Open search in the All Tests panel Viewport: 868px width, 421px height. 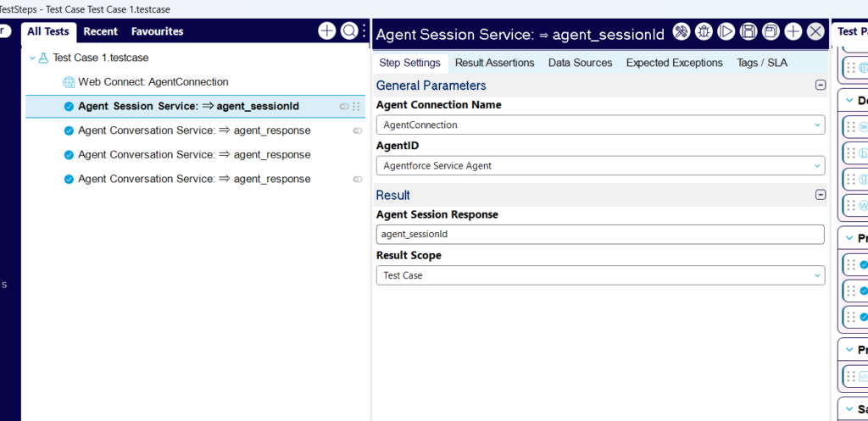pos(348,31)
